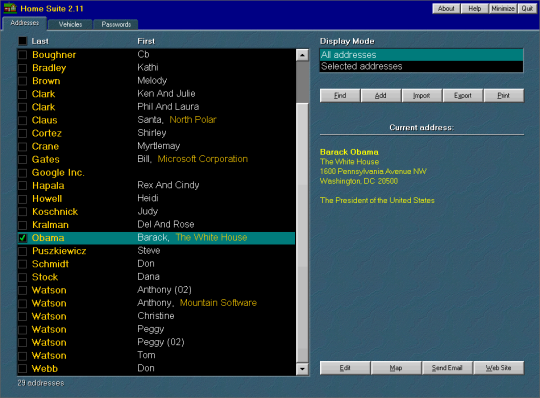Check the Webb checkbox
Screen dimensions: 540x398
pyautogui.click(x=22, y=369)
